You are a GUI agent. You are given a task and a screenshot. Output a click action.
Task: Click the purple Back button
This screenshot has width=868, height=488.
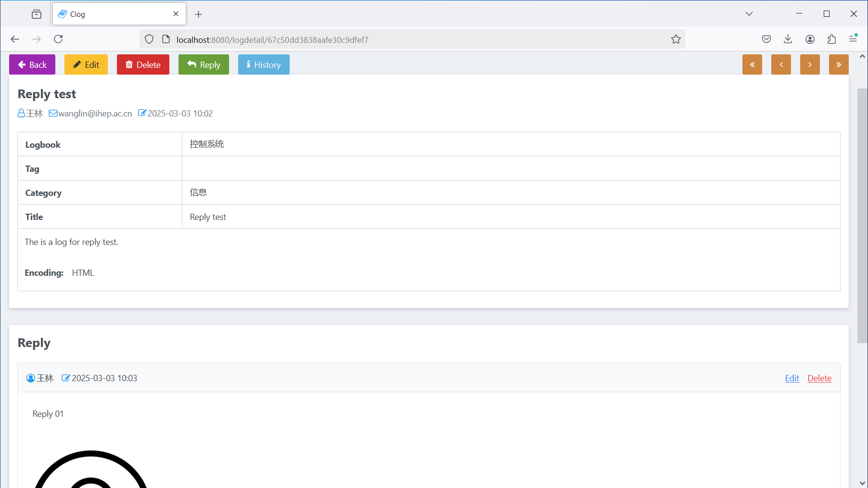click(x=32, y=64)
